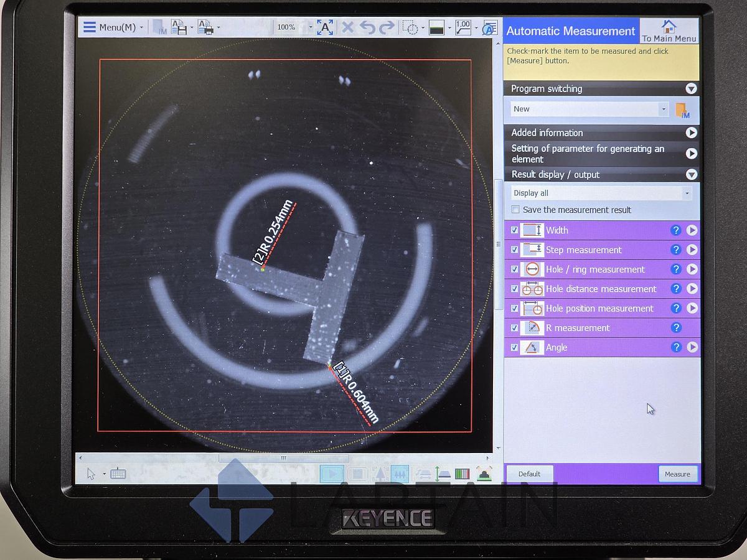The height and width of the screenshot is (560, 747).
Task: Select the Hole position measurement item
Action: click(602, 308)
